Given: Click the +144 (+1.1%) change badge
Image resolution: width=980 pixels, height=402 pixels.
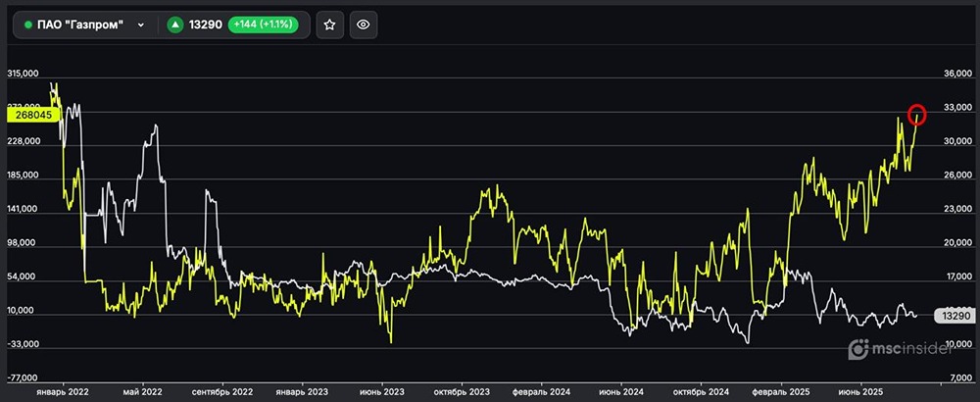Looking at the screenshot, I should 265,25.
